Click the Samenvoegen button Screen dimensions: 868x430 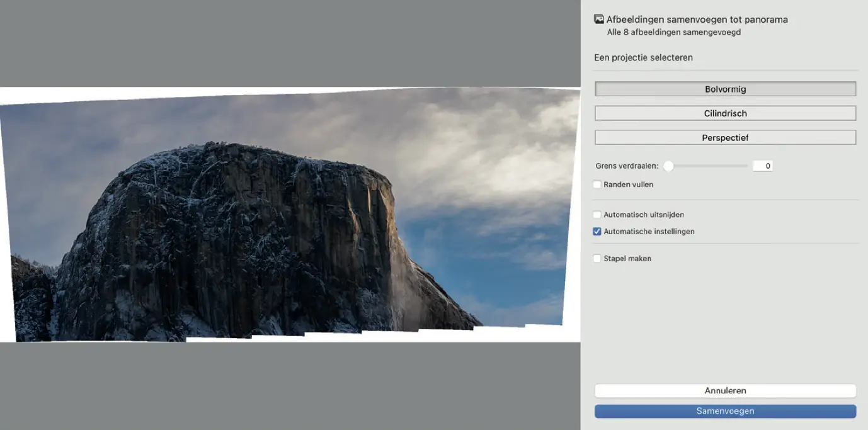tap(725, 411)
